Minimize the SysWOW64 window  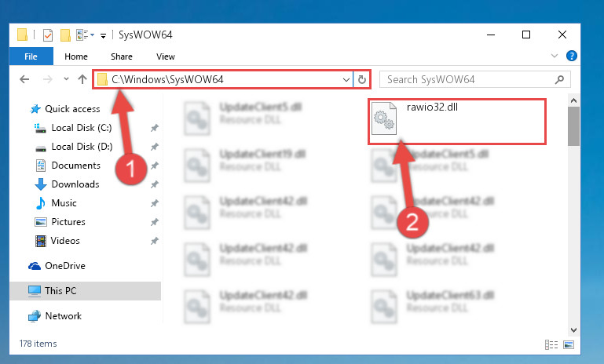pyautogui.click(x=491, y=35)
